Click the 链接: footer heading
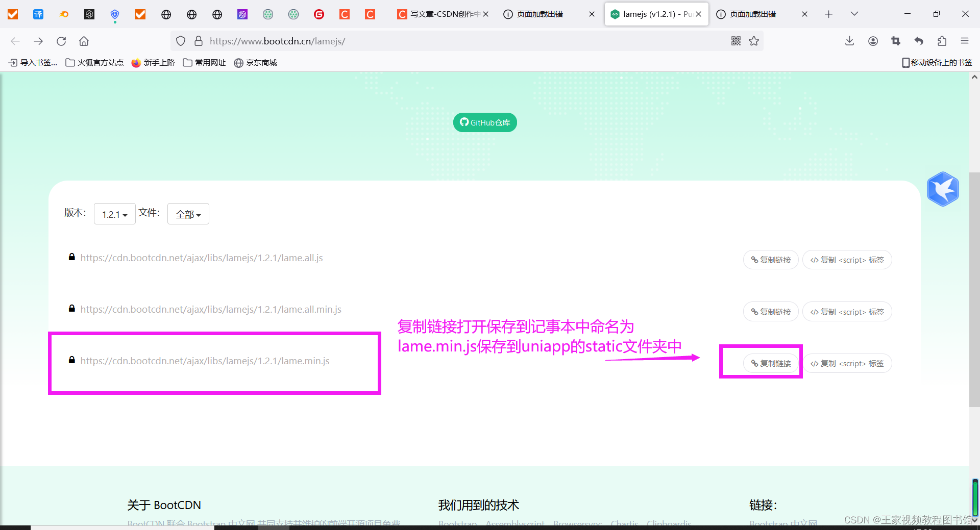 [x=763, y=505]
